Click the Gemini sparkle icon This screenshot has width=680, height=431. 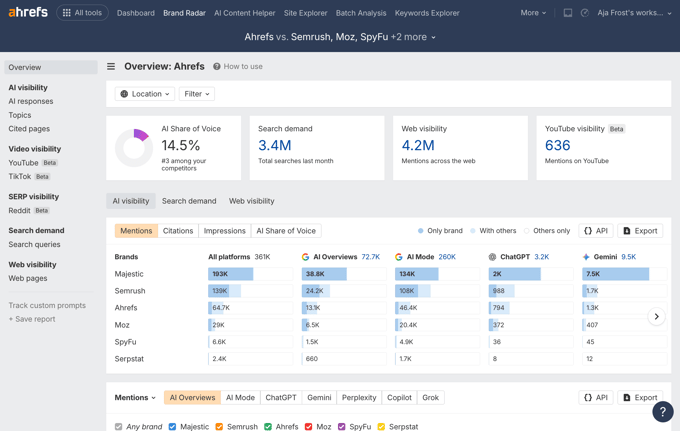click(x=586, y=257)
